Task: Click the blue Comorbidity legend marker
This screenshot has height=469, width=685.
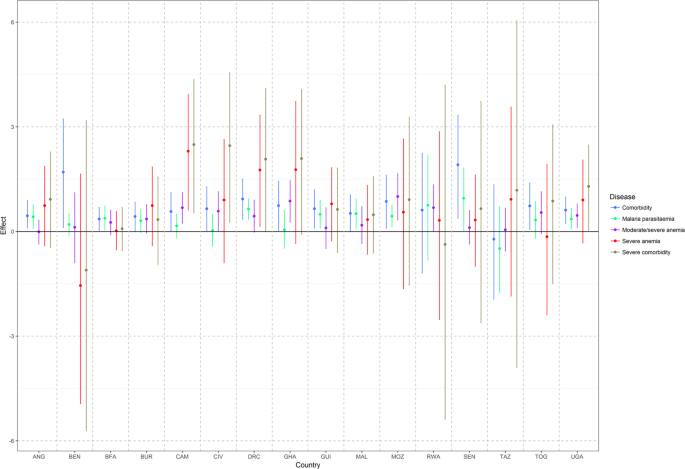Action: [x=616, y=208]
